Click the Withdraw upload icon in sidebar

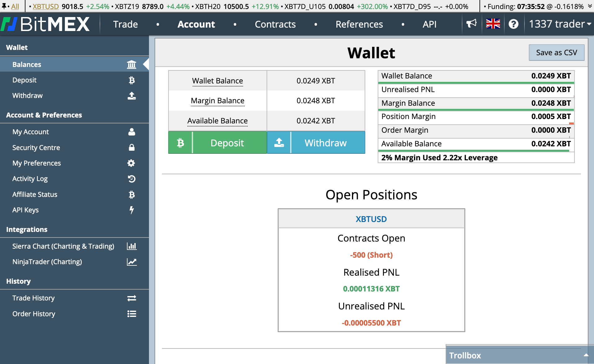(132, 96)
